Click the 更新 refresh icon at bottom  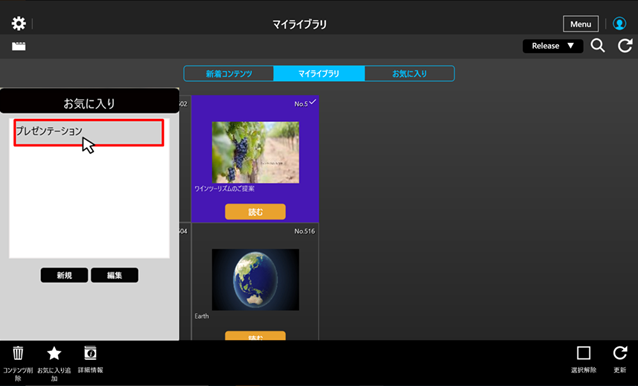tap(620, 353)
